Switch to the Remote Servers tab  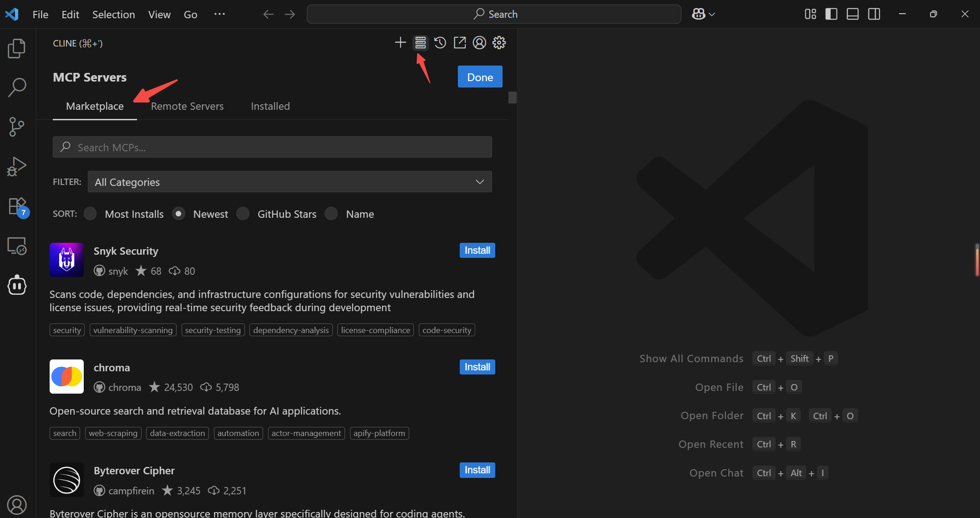coord(187,106)
